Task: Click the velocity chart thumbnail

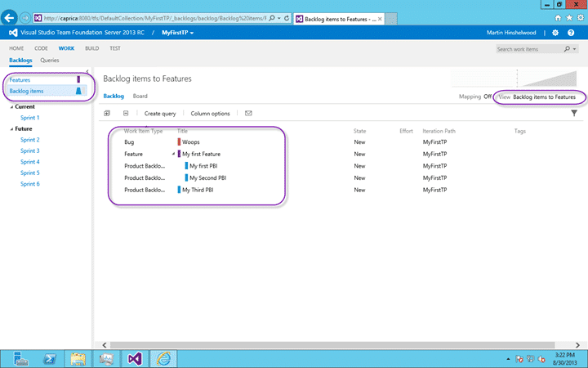Action: pos(514,79)
